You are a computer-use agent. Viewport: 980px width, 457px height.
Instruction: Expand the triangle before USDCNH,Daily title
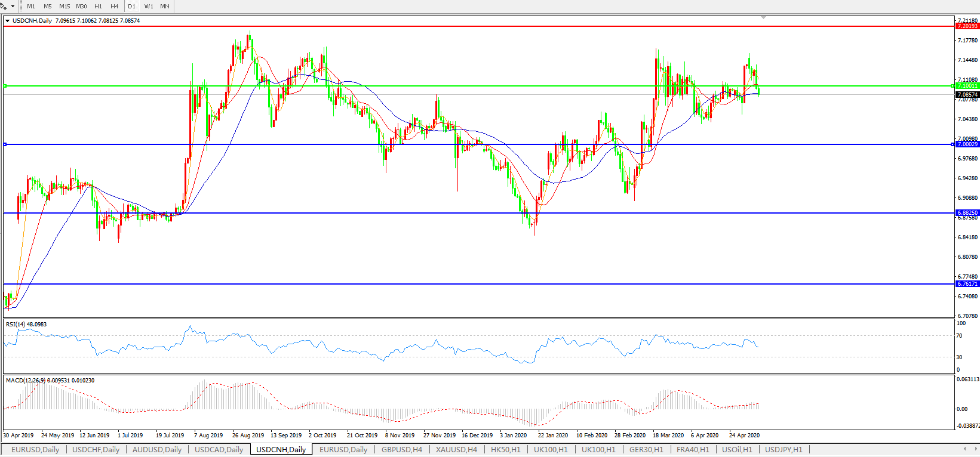pyautogui.click(x=7, y=21)
